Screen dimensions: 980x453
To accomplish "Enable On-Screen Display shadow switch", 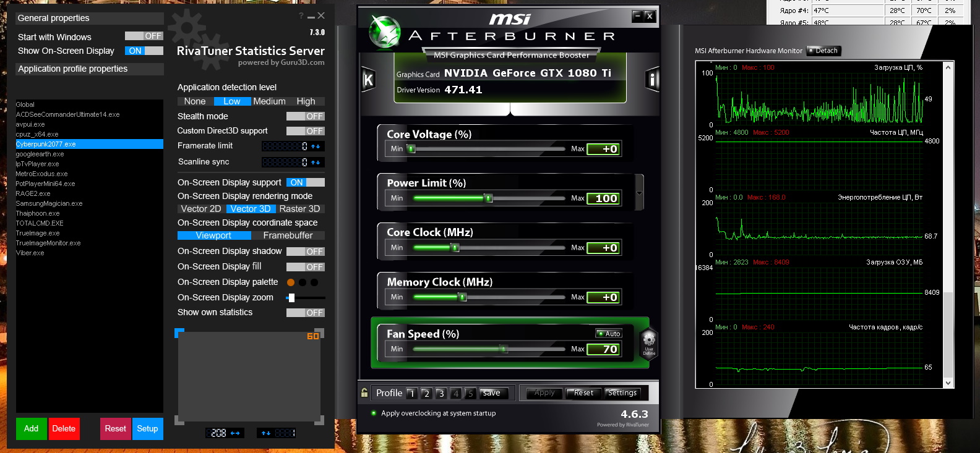I will [x=306, y=252].
